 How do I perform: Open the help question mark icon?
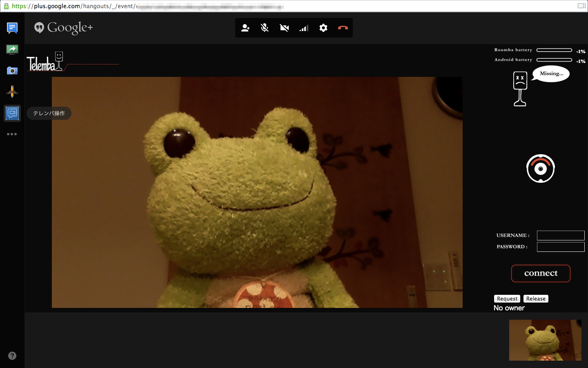pos(12,356)
